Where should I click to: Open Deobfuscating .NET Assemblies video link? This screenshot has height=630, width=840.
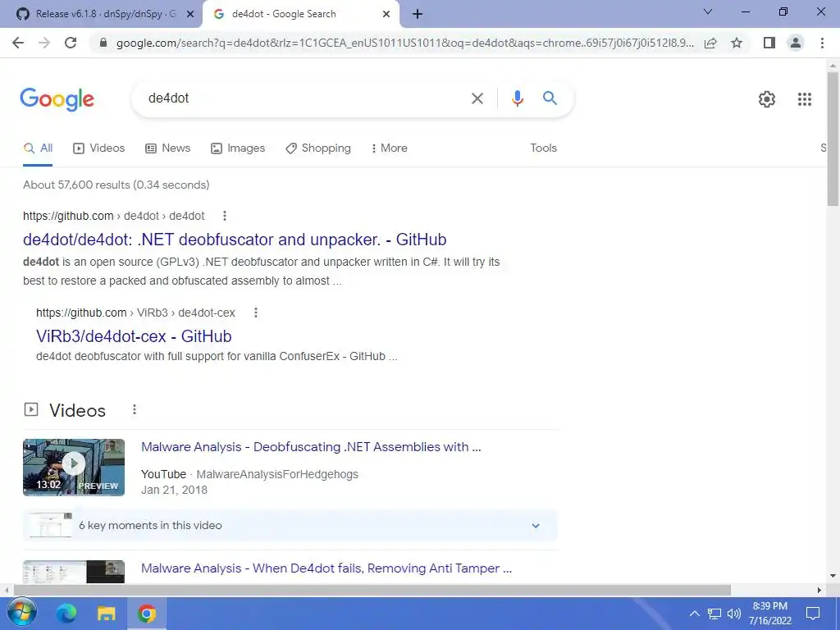point(311,447)
